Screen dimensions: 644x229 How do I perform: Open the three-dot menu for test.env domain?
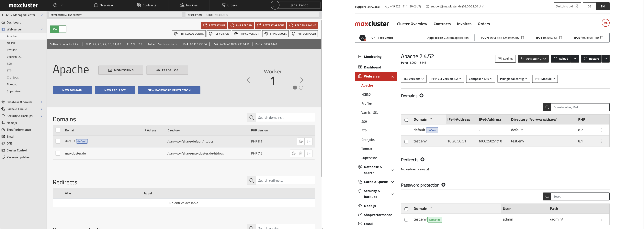click(x=602, y=141)
